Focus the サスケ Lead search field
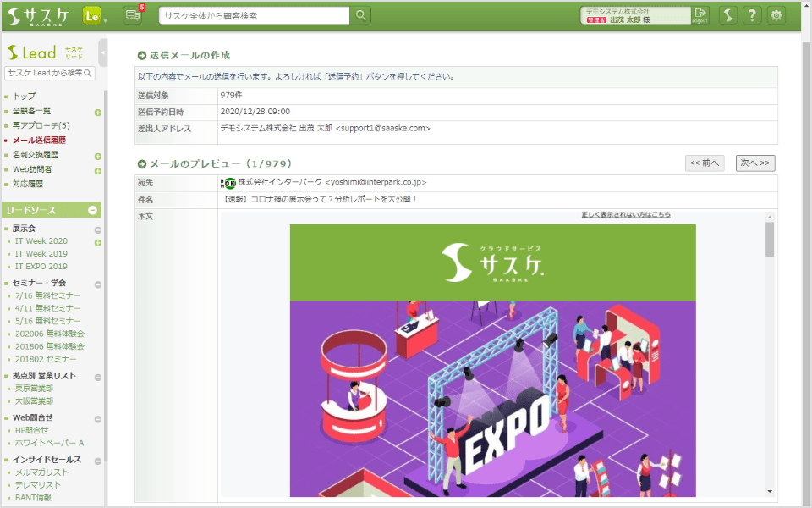The width and height of the screenshot is (812, 508). tap(50, 73)
